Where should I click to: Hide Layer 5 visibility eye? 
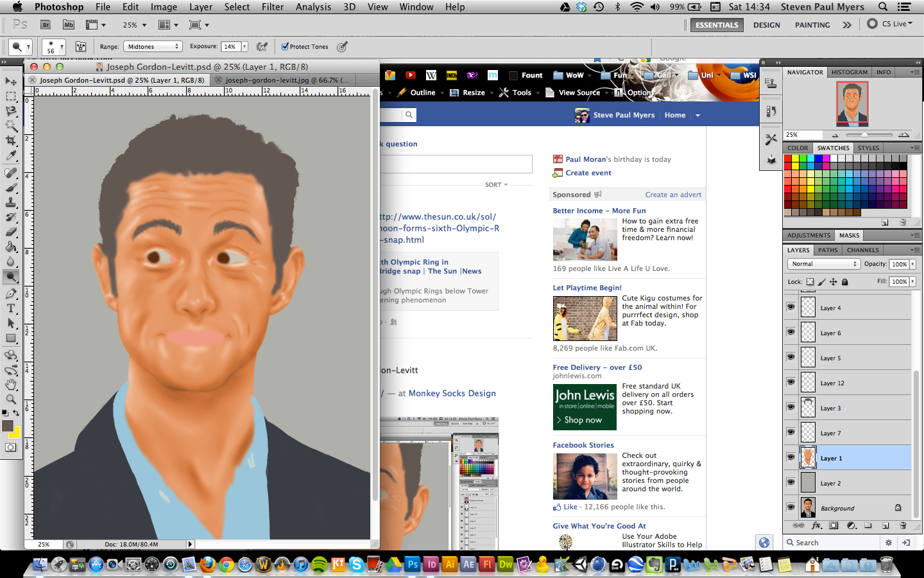(791, 357)
